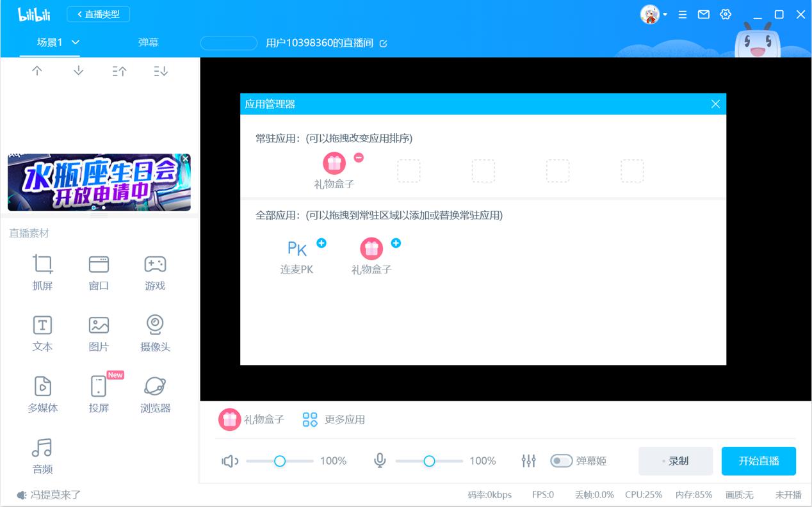This screenshot has width=812, height=507.
Task: Click first empty resident app slot
Action: tap(409, 171)
